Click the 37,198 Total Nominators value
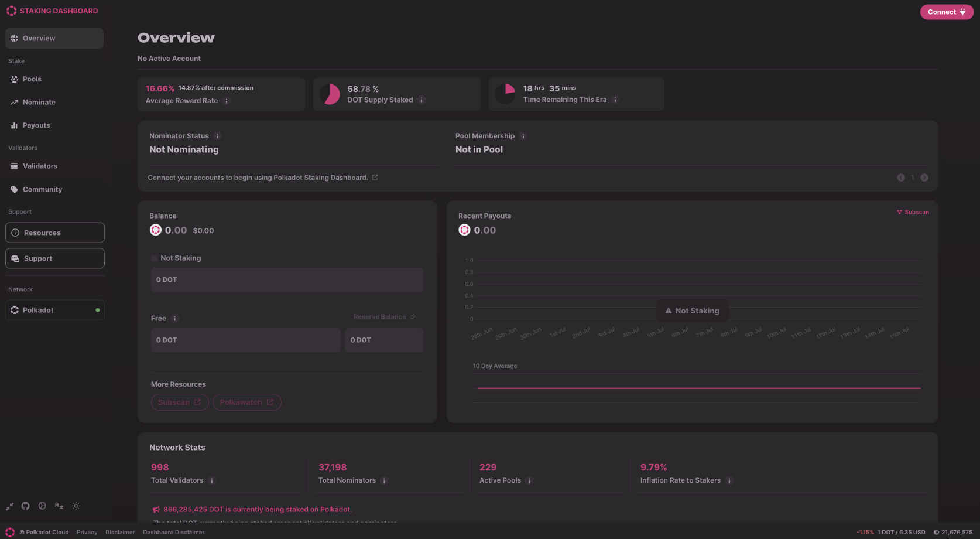 point(333,468)
